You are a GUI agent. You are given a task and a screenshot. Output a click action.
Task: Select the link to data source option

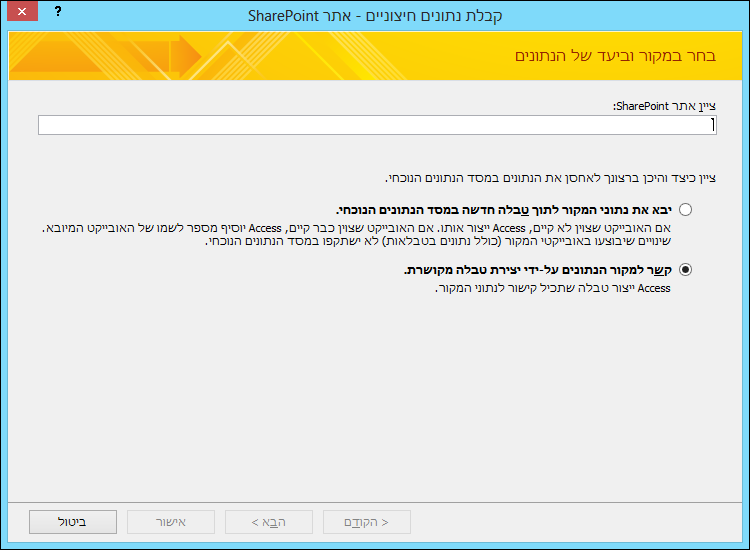click(x=685, y=270)
